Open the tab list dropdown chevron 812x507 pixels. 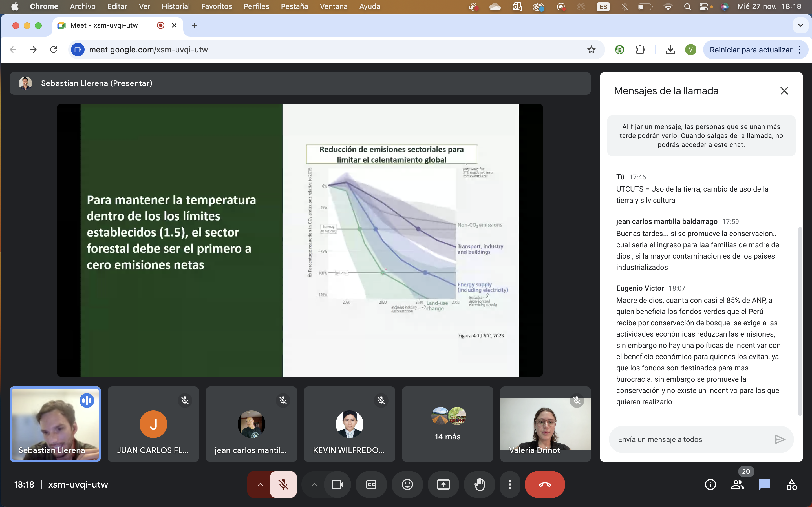pos(800,25)
